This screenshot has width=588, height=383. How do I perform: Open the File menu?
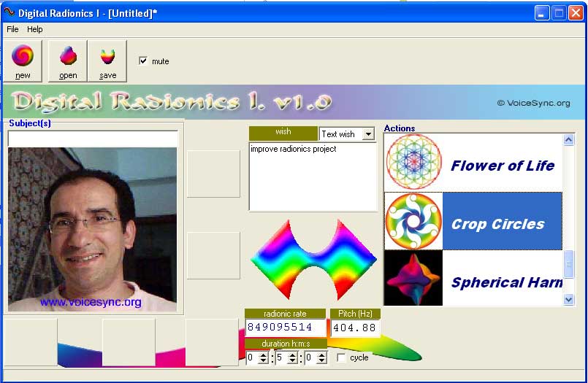tap(12, 29)
